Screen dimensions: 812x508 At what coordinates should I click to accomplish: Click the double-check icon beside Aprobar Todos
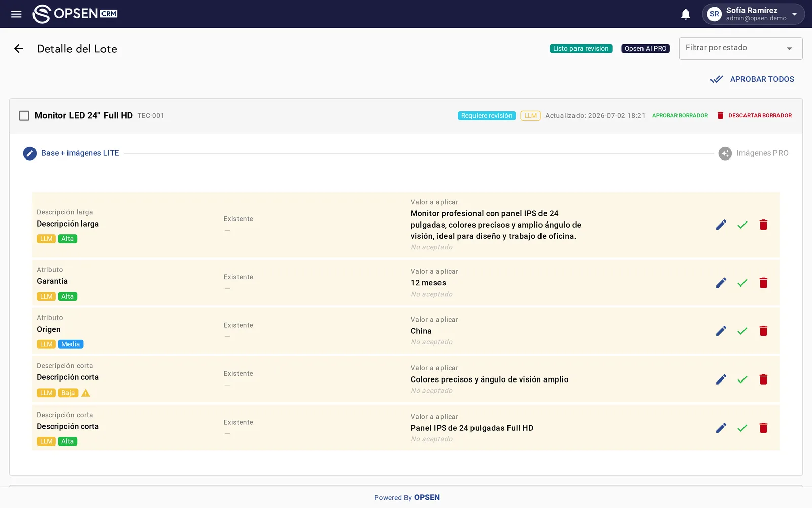(x=717, y=79)
